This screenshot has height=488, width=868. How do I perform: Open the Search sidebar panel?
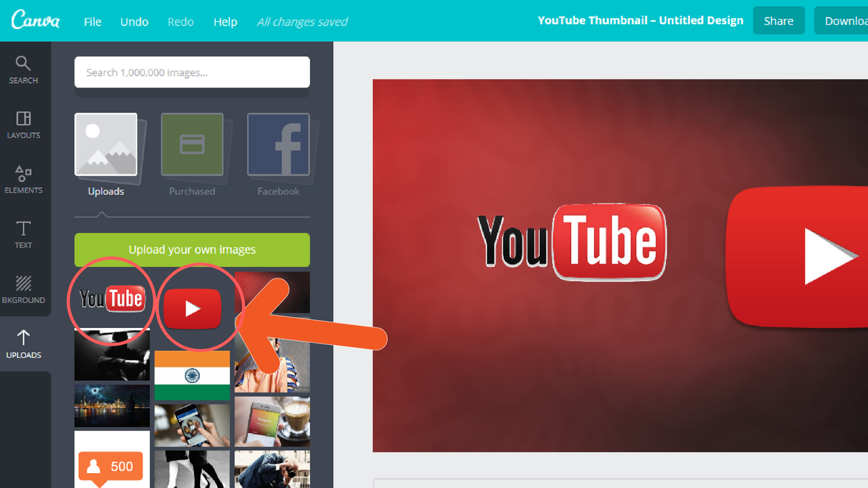[x=24, y=70]
